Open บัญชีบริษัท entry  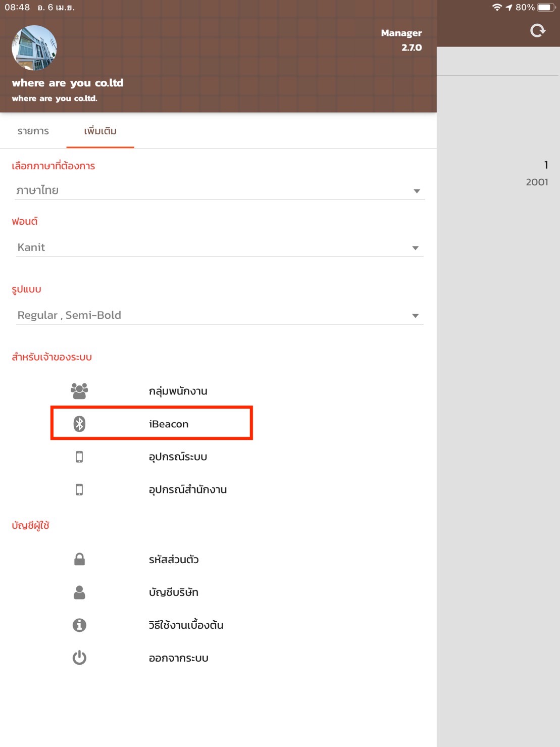point(173,592)
